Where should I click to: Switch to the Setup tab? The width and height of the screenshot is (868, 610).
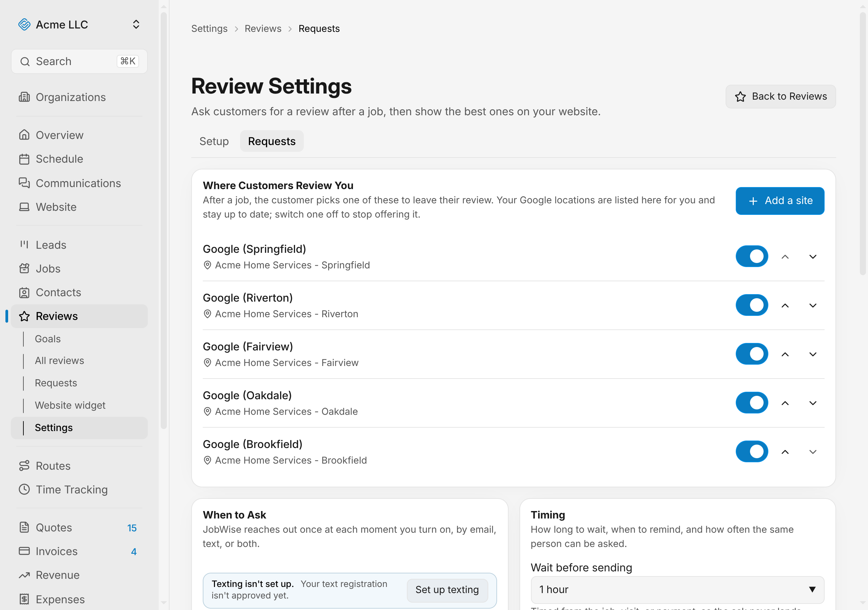[214, 141]
